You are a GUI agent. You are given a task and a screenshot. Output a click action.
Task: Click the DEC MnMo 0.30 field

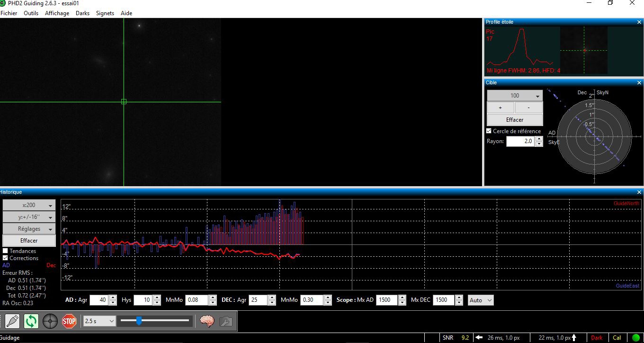pos(312,300)
